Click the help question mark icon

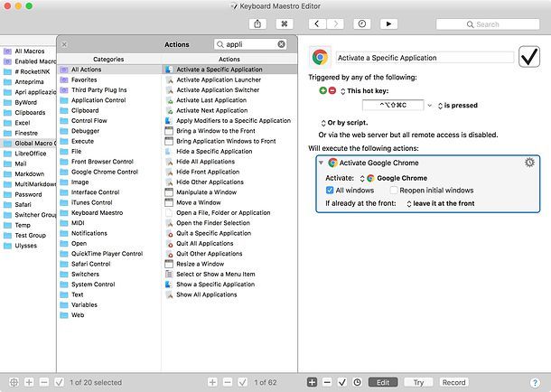pyautogui.click(x=539, y=382)
